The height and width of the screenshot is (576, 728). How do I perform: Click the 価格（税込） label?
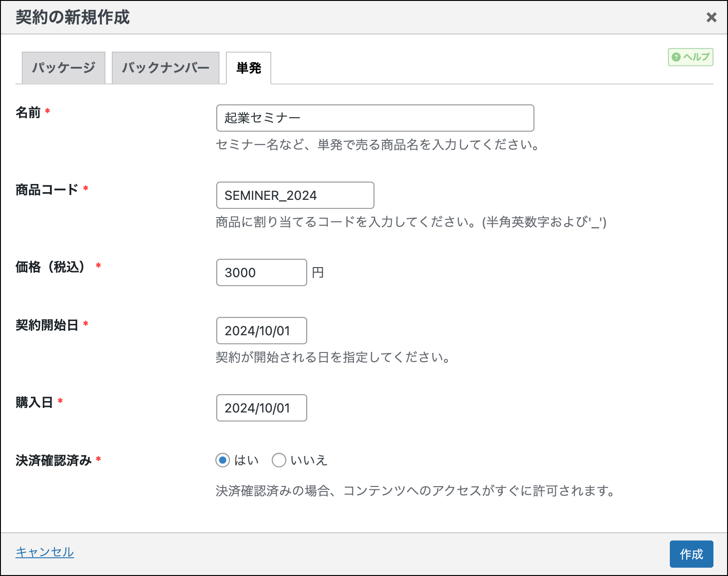pos(50,267)
